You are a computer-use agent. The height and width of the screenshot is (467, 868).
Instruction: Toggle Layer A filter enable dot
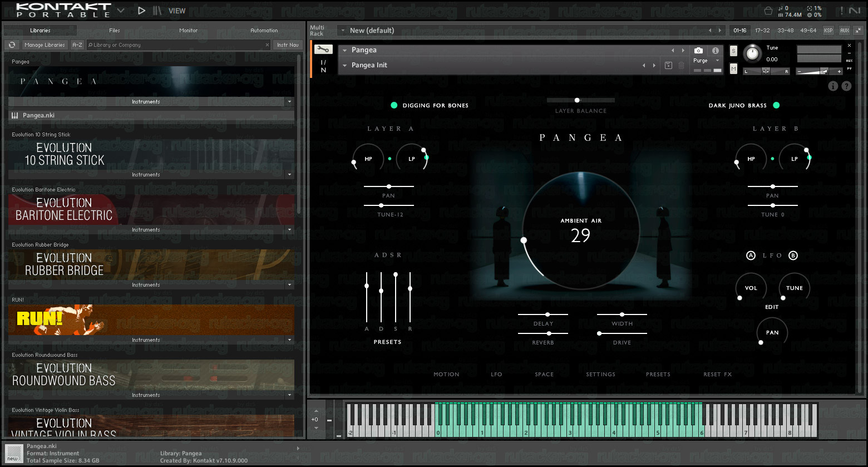(x=389, y=159)
